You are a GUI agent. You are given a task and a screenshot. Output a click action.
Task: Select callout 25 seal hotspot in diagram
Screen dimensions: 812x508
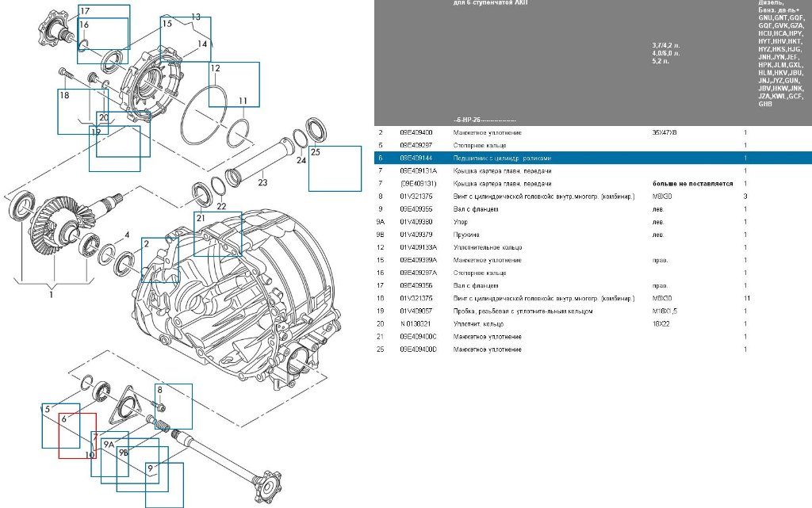pos(335,168)
